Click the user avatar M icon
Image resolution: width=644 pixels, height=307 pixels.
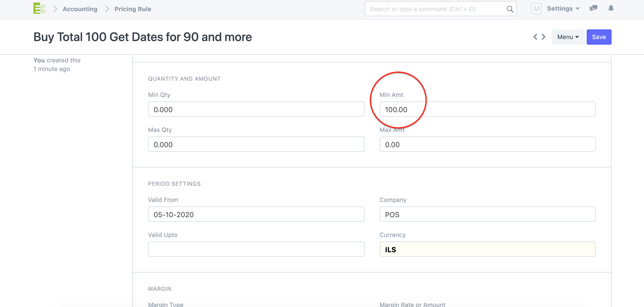click(536, 9)
